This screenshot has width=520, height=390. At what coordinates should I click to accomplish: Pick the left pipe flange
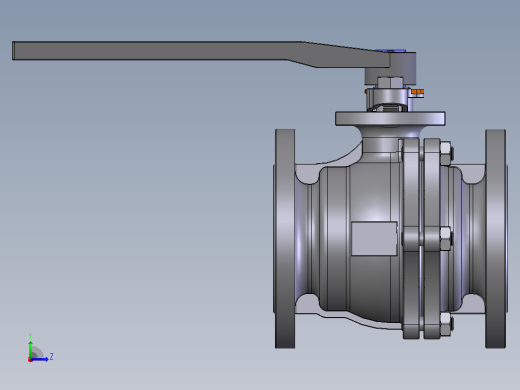pyautogui.click(x=285, y=239)
